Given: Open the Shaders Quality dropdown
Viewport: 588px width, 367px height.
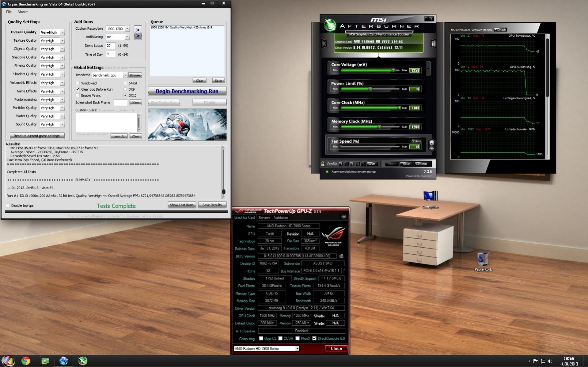Looking at the screenshot, I should coord(62,74).
